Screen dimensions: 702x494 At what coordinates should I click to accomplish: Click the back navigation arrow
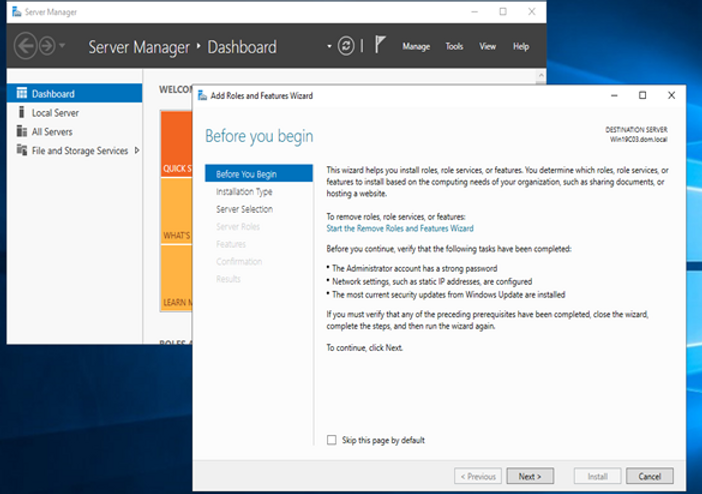(26, 46)
